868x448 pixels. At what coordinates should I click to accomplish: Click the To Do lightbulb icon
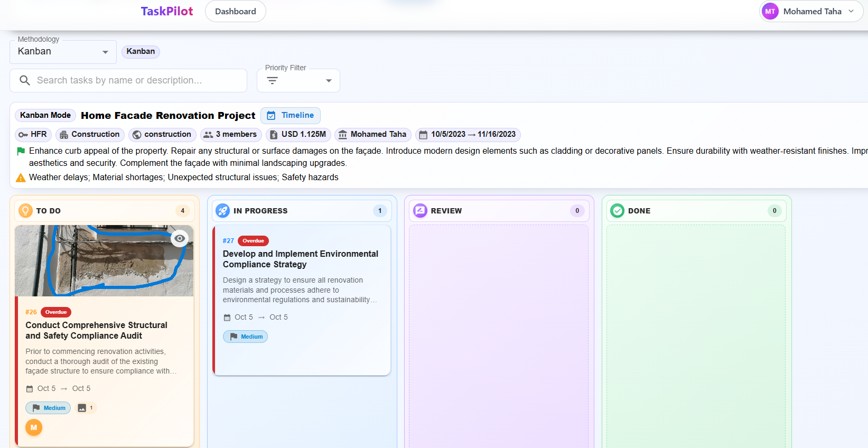25,211
